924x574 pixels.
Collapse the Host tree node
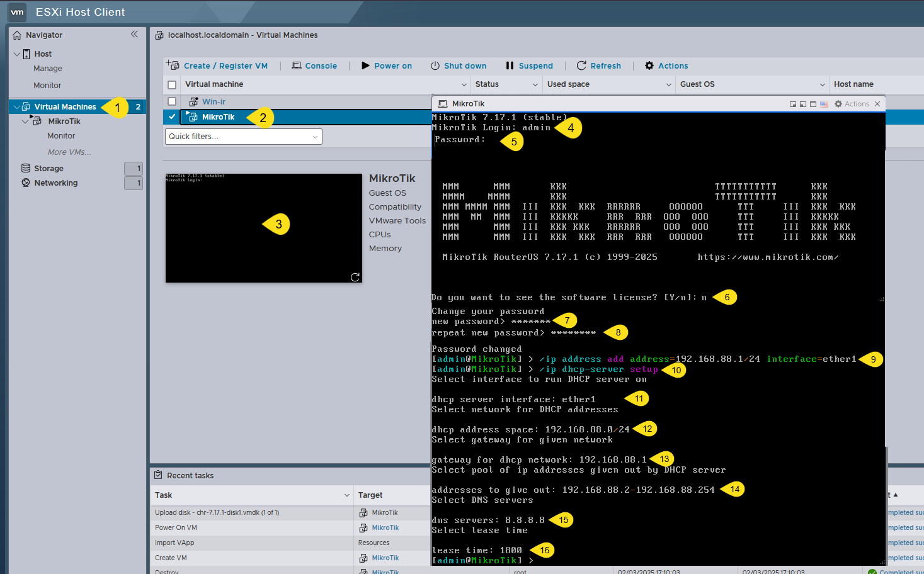tap(17, 54)
